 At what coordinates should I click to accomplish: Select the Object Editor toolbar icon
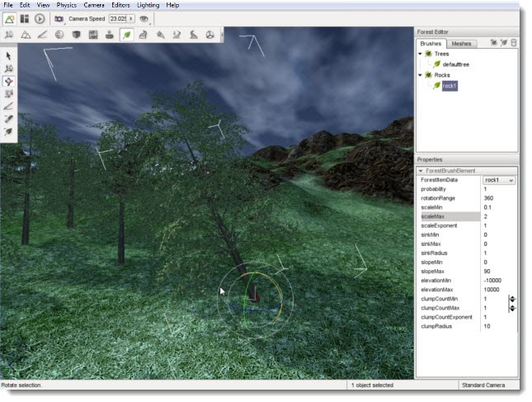point(9,35)
